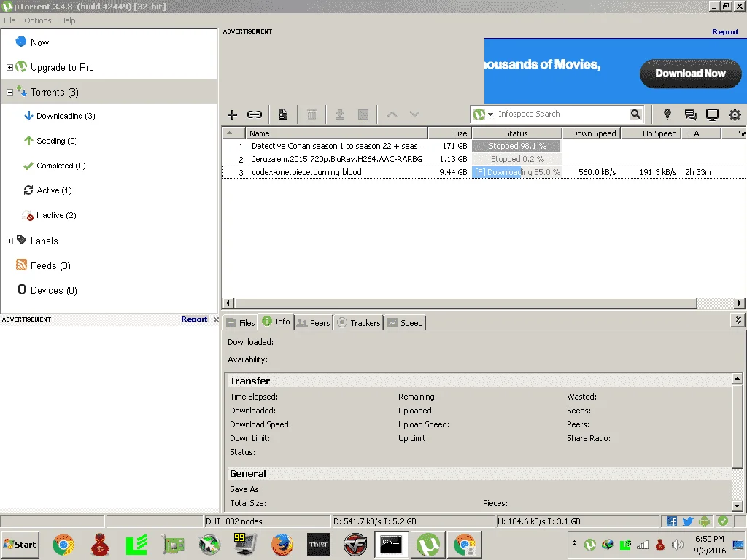The height and width of the screenshot is (560, 747).
Task: Click the Stopped 0.2 % progress bar
Action: click(x=516, y=159)
